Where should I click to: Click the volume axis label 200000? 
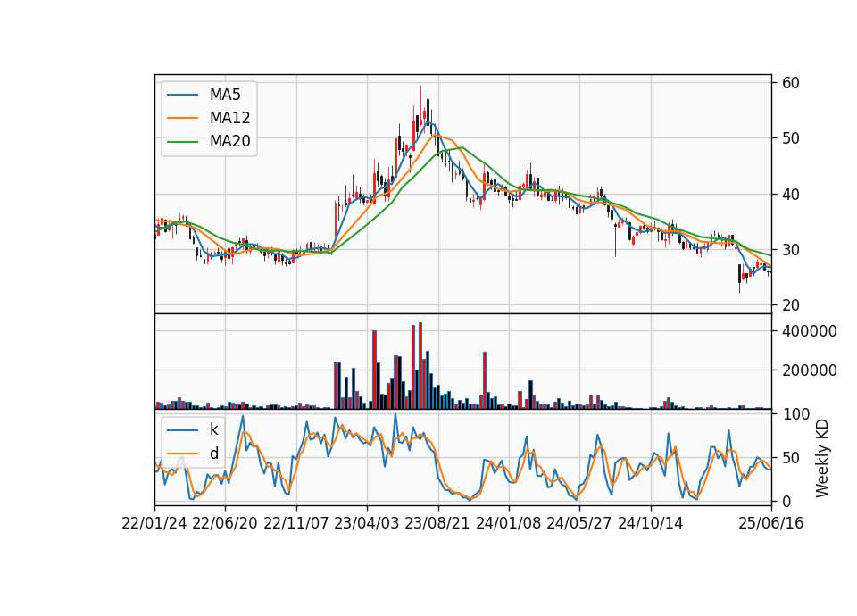click(x=810, y=370)
